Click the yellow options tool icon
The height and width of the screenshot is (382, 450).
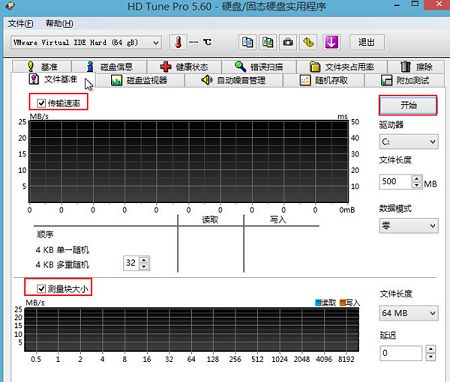tap(308, 42)
